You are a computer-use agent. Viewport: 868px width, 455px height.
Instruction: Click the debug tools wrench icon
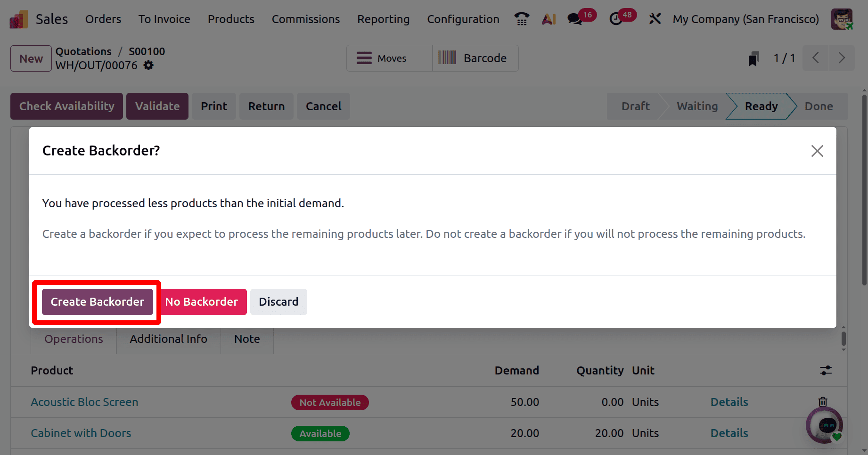coord(655,19)
